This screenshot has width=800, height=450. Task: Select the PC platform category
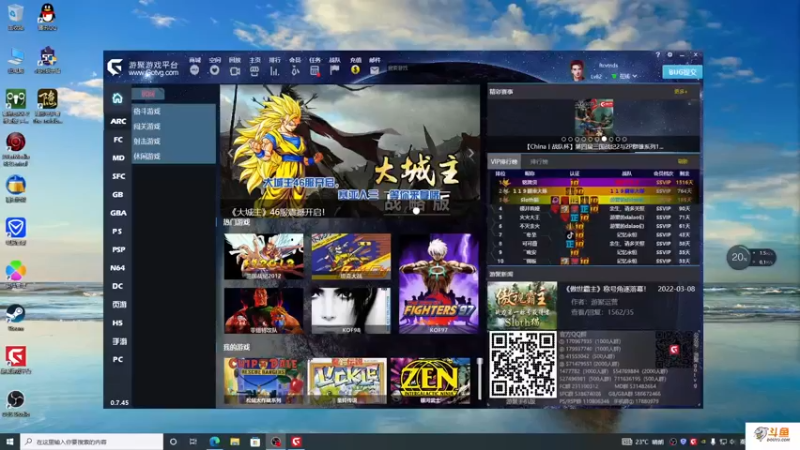point(118,360)
